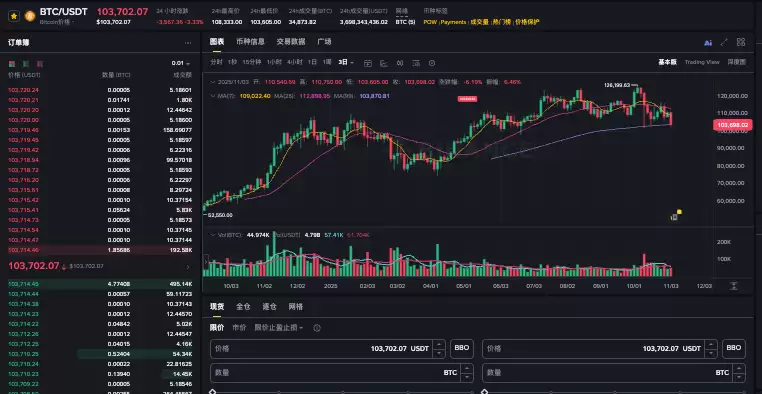Click the Bitcoin coin logo icon
The height and width of the screenshot is (394, 762).
(30, 16)
